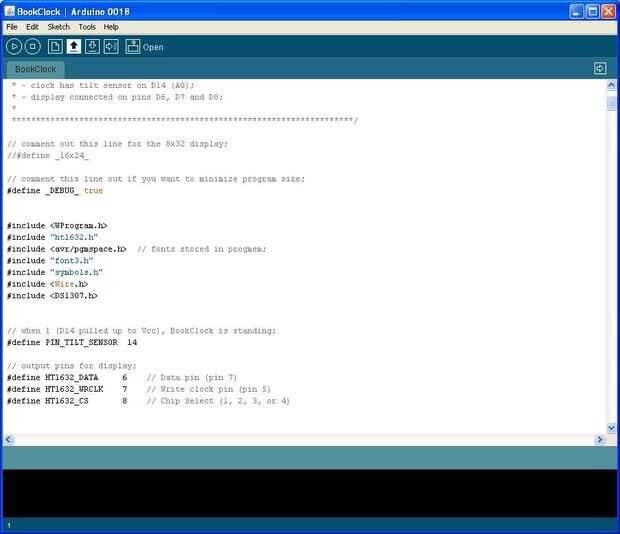This screenshot has width=620, height=534.
Task: Click the '// output pins for display' comment
Action: [x=72, y=366]
